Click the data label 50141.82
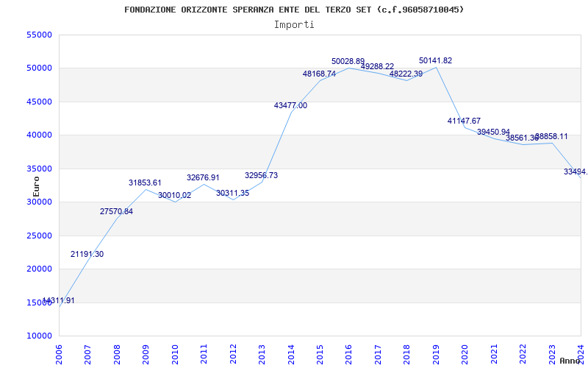This screenshot has width=588, height=368. 435,60
